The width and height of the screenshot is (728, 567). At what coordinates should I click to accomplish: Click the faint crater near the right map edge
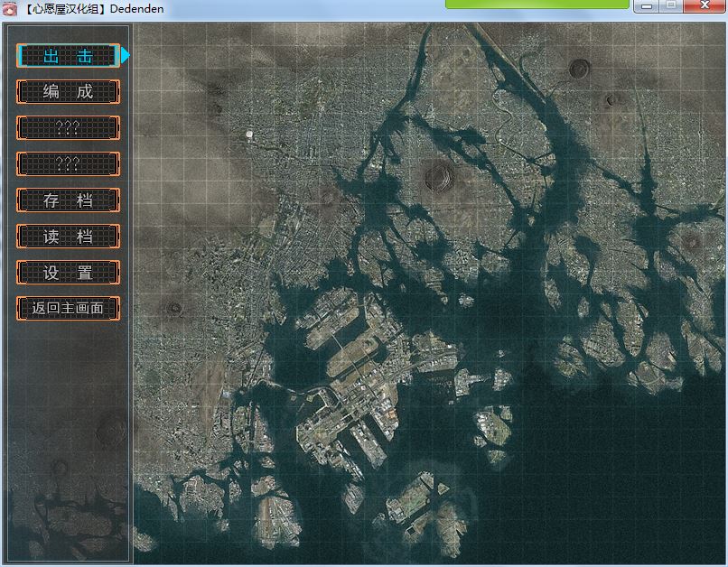pos(691,239)
